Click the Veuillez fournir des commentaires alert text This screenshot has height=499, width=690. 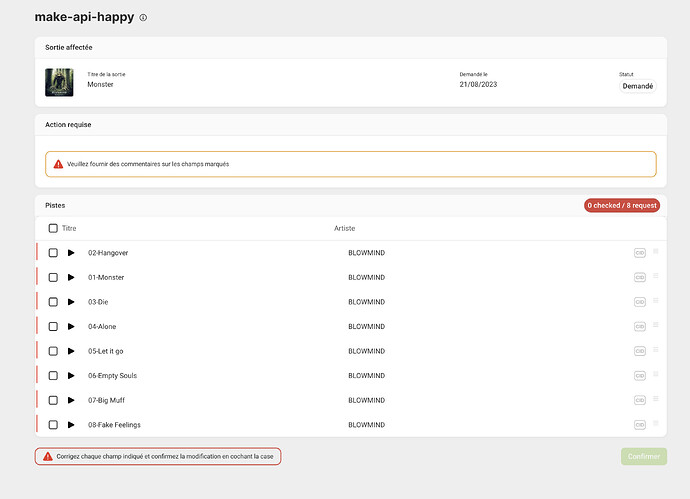click(148, 164)
